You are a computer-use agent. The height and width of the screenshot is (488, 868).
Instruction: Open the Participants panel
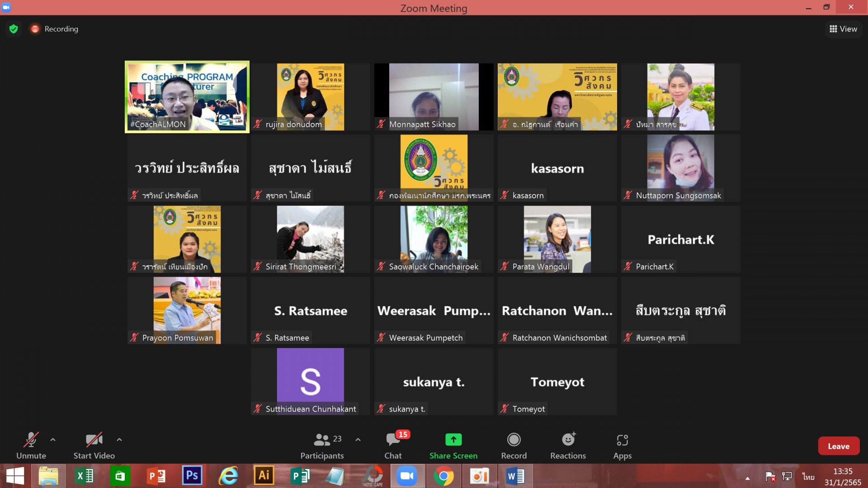coord(322,446)
